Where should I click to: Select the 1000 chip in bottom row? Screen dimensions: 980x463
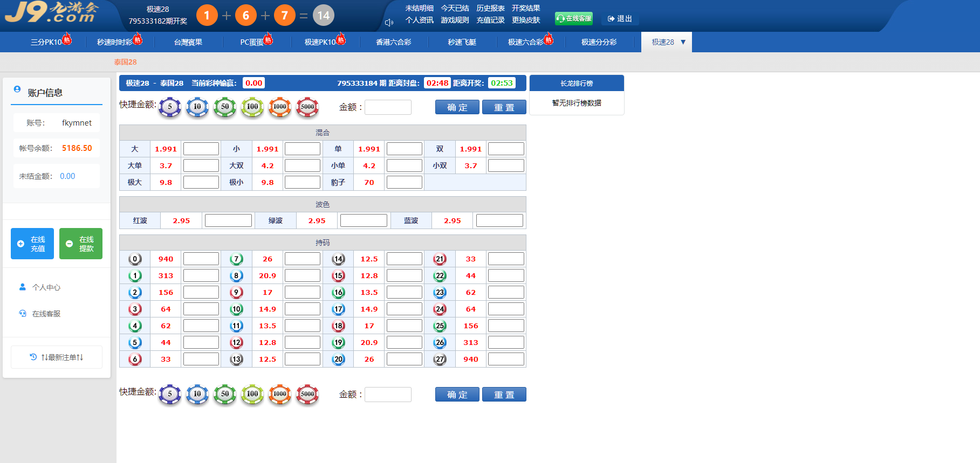(280, 394)
